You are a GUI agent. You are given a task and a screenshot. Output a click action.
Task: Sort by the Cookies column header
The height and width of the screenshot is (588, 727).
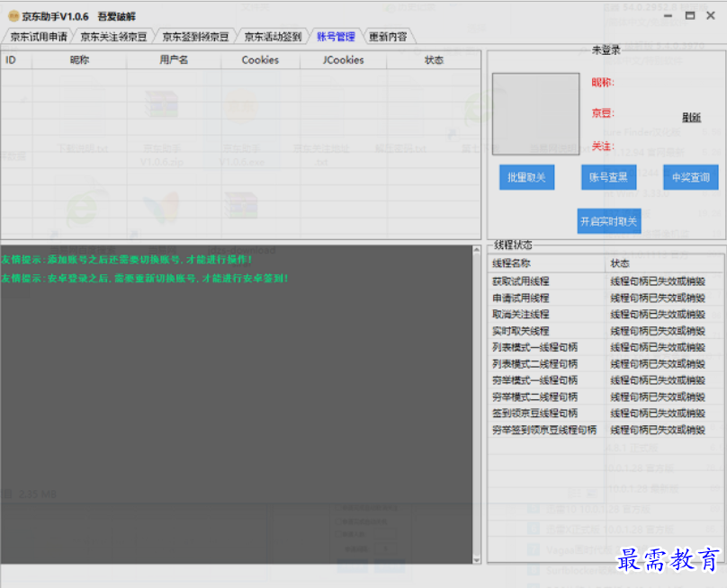click(x=260, y=59)
